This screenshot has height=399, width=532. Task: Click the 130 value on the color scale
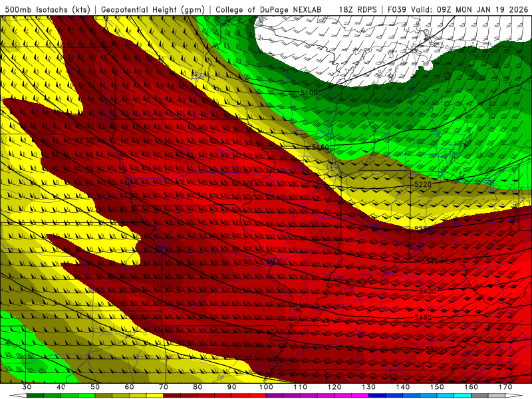coord(368,387)
